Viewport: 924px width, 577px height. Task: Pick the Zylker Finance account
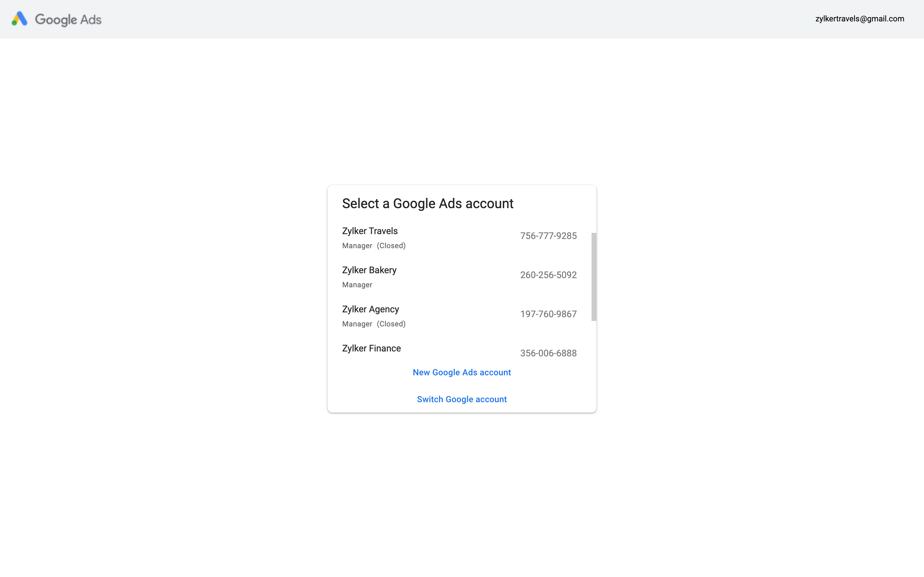point(371,348)
